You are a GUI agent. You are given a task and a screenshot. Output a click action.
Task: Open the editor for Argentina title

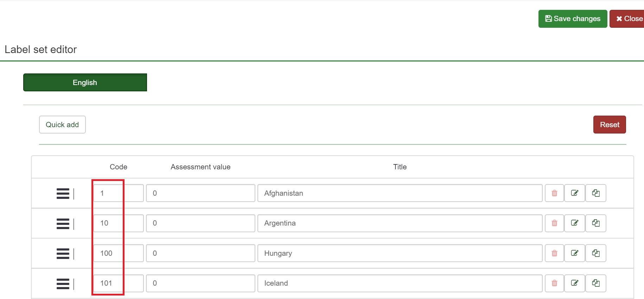tap(574, 223)
